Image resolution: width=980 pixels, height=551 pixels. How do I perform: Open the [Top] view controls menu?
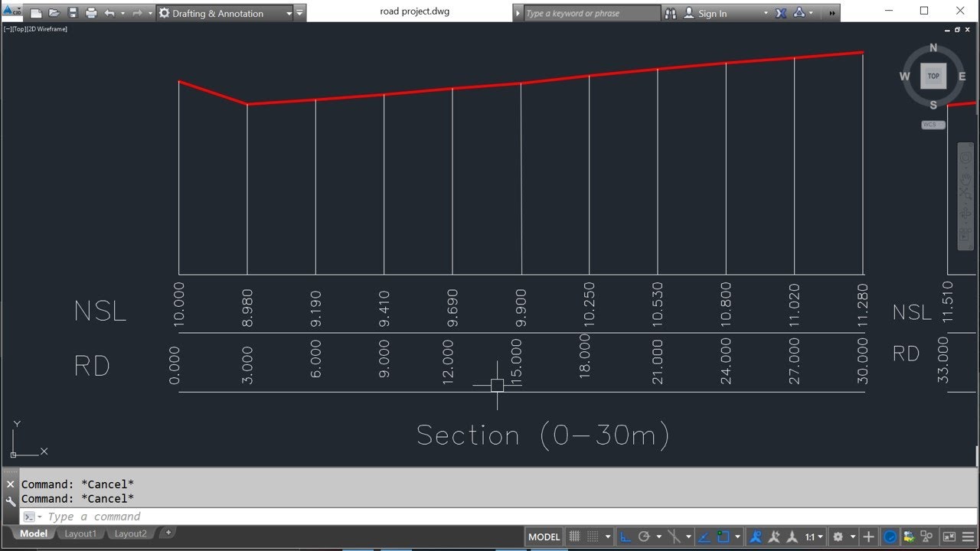point(19,29)
